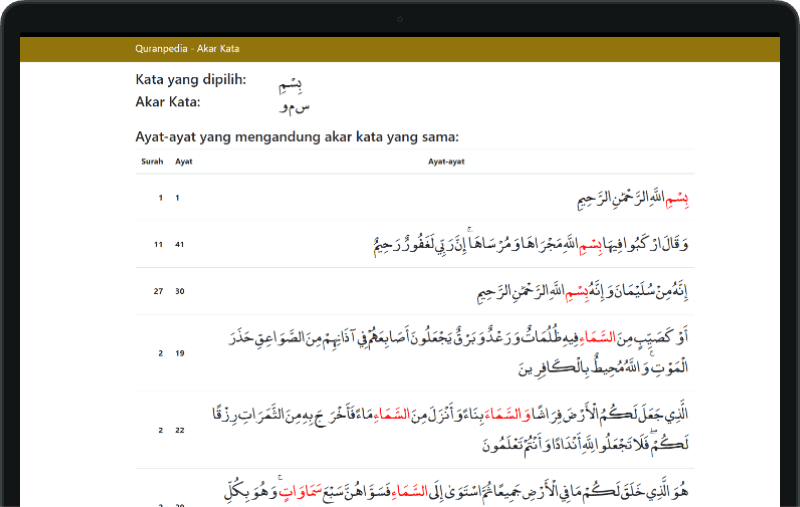Viewport: 800px width, 507px height.
Task: Click the red highlighted word in Surah 1 verse
Action: pyautogui.click(x=677, y=199)
